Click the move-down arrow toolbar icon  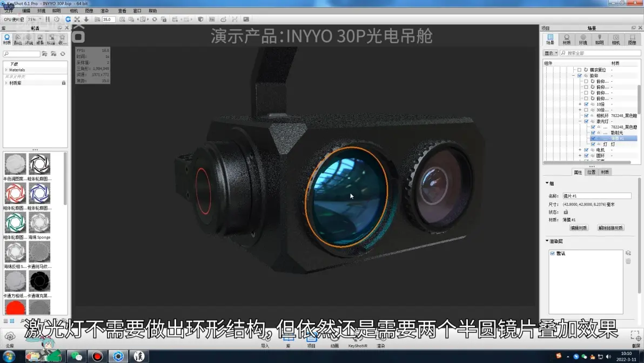pyautogui.click(x=86, y=19)
